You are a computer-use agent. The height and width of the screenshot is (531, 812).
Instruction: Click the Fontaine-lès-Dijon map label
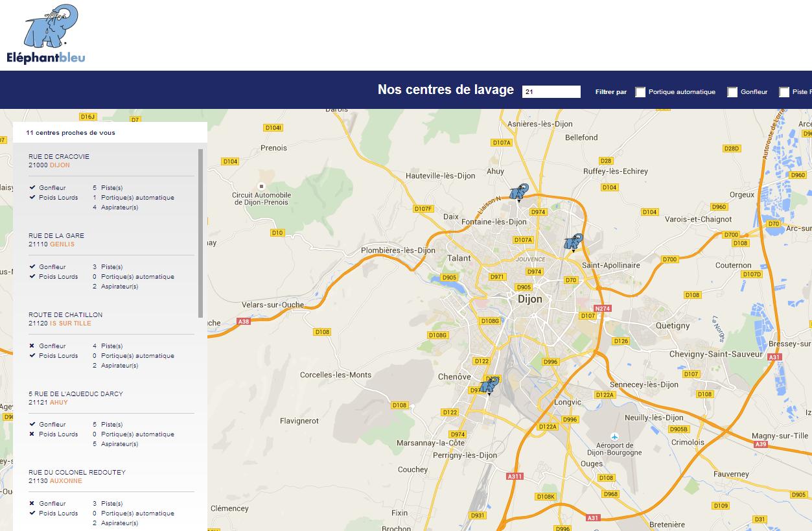(x=494, y=222)
